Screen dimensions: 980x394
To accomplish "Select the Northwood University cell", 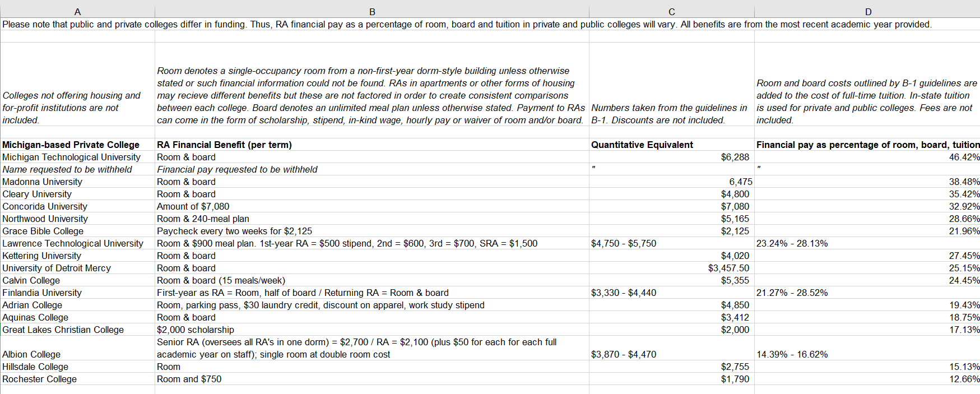I will coord(77,219).
